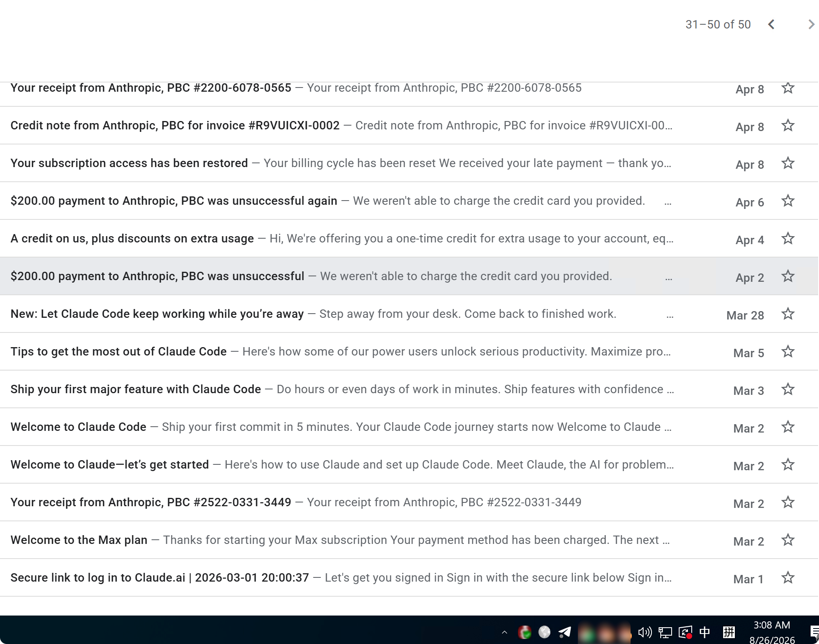Star the credit note #R9VUICXI-0002 email
Screen dimensions: 819x644
788,125
